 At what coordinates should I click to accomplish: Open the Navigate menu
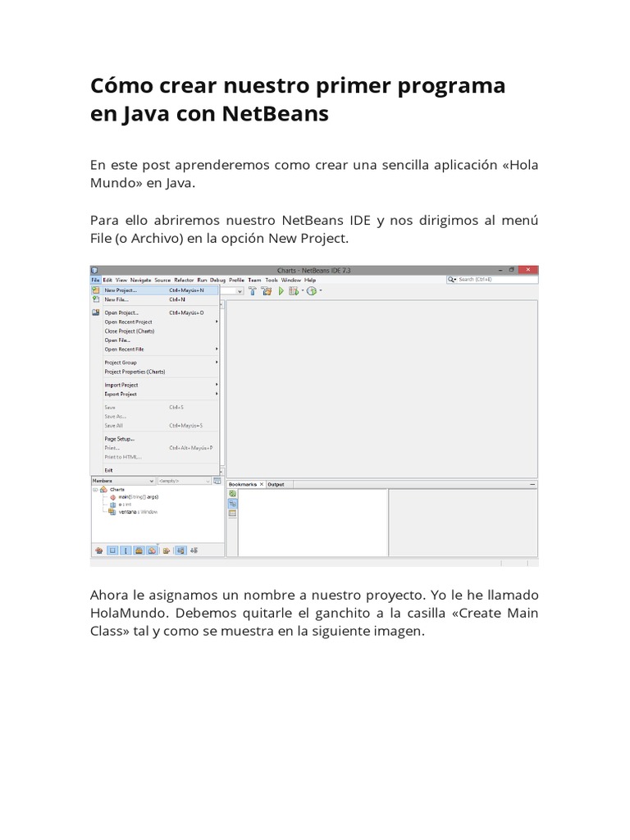[140, 281]
